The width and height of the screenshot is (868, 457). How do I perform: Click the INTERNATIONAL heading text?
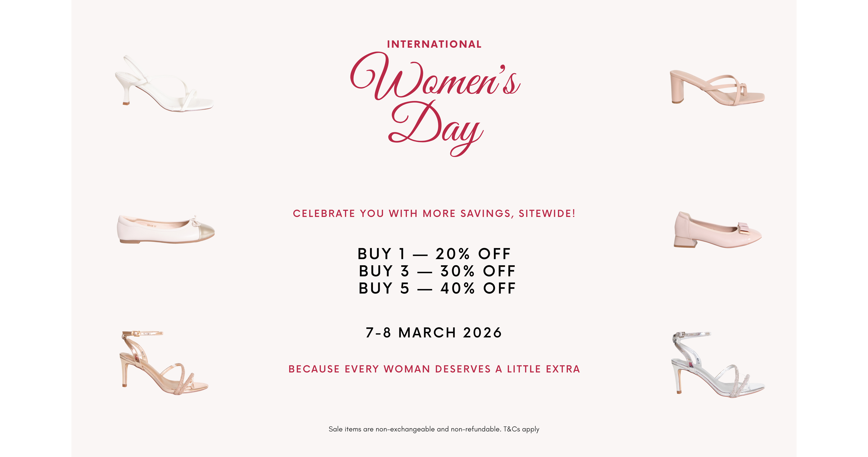[x=434, y=45]
